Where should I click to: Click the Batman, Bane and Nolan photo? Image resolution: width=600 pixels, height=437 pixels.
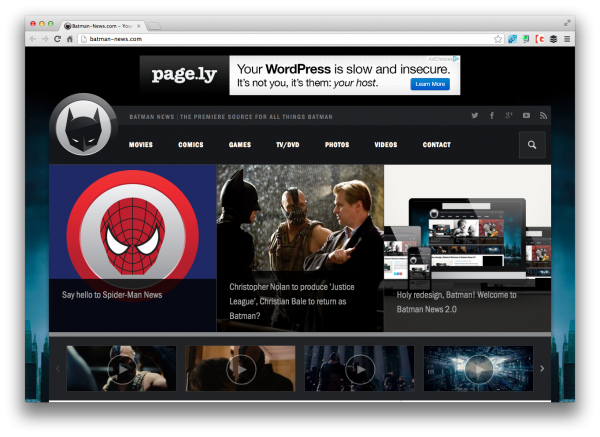(x=300, y=218)
